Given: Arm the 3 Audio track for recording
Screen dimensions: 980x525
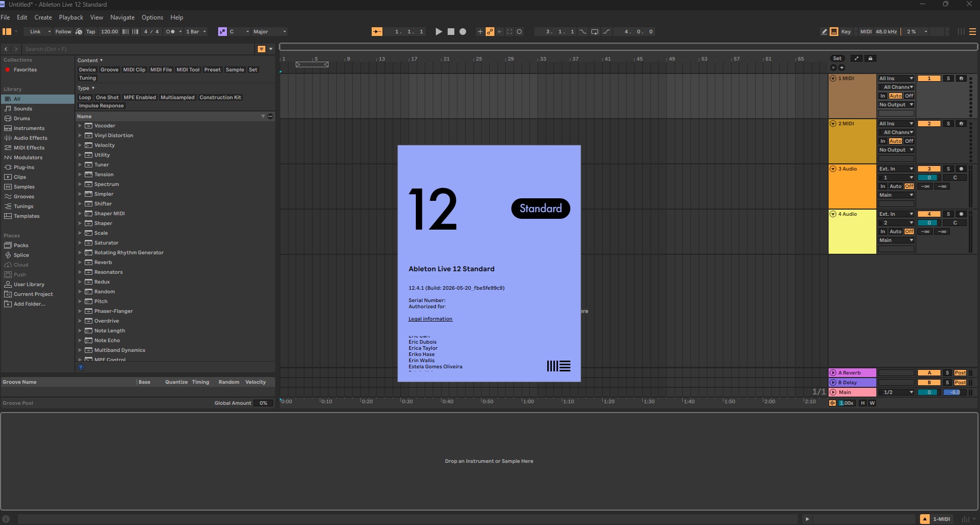Looking at the screenshot, I should (x=962, y=169).
